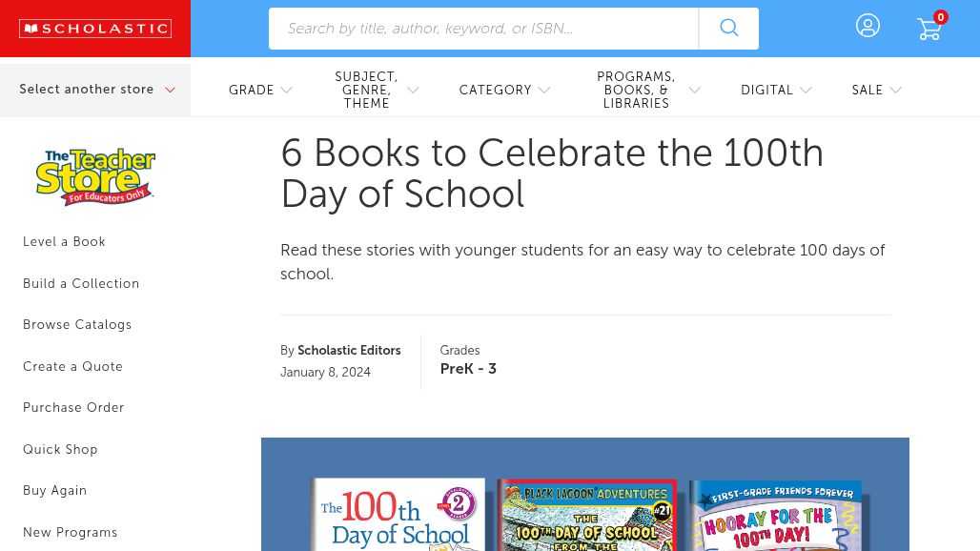Viewport: 980px width, 551px height.
Task: Expand the Grade menu chevron
Action: click(x=286, y=91)
